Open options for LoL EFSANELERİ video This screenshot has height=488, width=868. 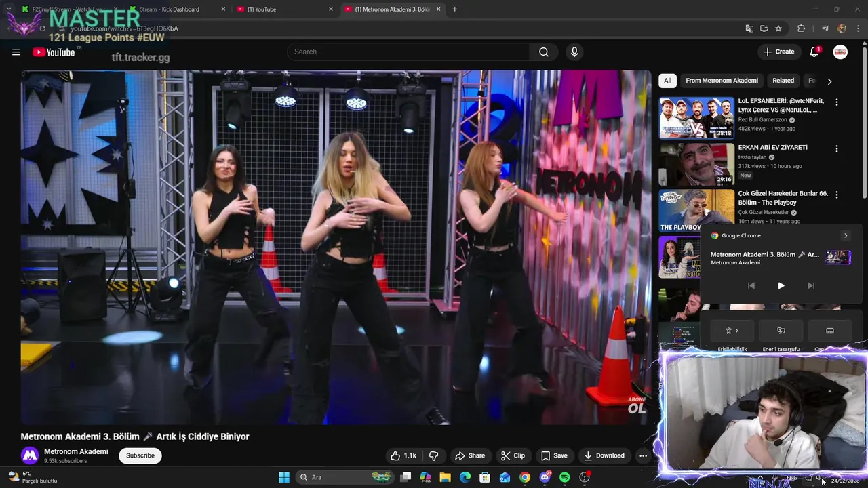[x=836, y=102]
